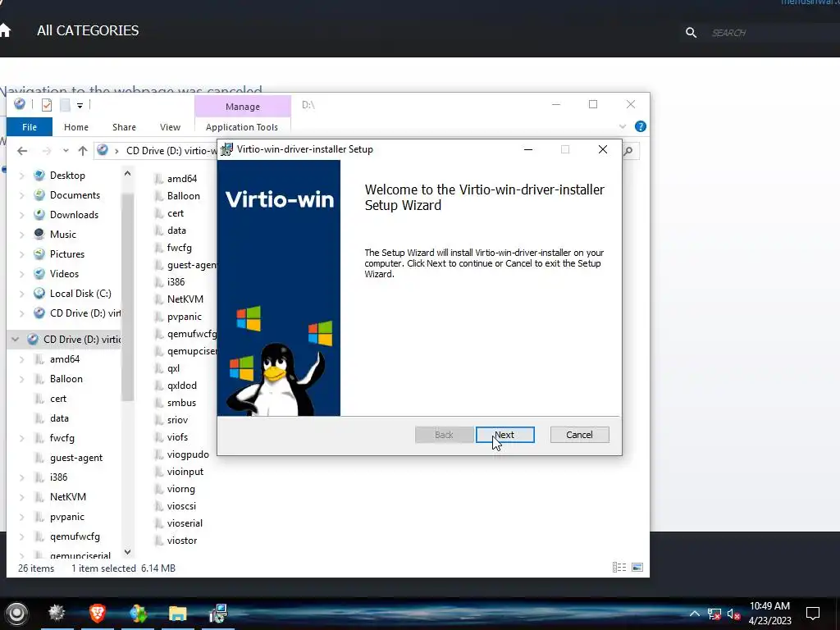Viewport: 840px width, 630px height.
Task: Launch Brave browser from taskbar
Action: click(x=98, y=613)
